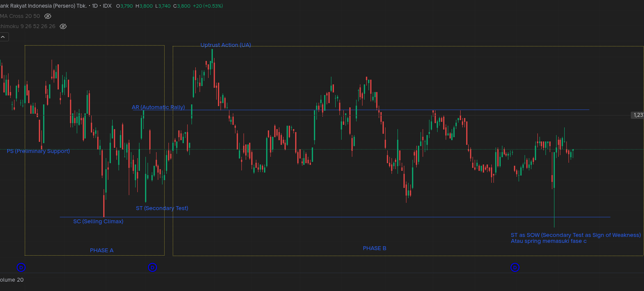Image resolution: width=644 pixels, height=291 pixels.
Task: Open the rightmost dividend marker on the timeline
Action: pos(515,268)
